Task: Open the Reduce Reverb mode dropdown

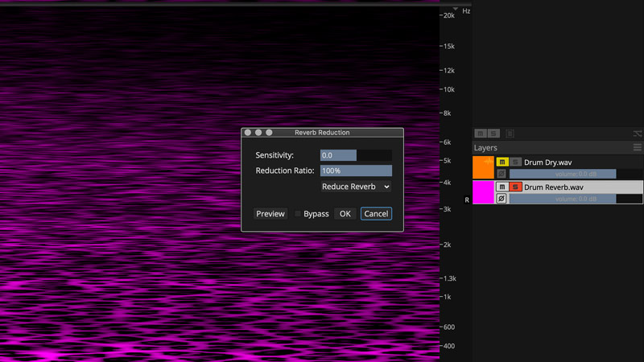Action: click(356, 187)
